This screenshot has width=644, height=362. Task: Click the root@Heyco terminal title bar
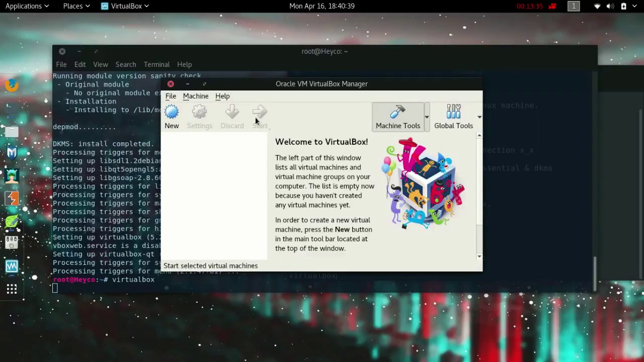(x=325, y=51)
